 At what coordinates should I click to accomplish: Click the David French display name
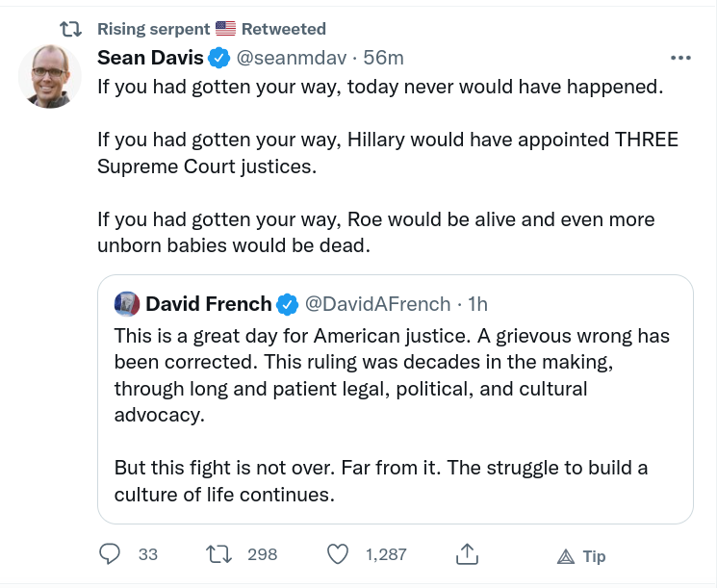pyautogui.click(x=209, y=304)
